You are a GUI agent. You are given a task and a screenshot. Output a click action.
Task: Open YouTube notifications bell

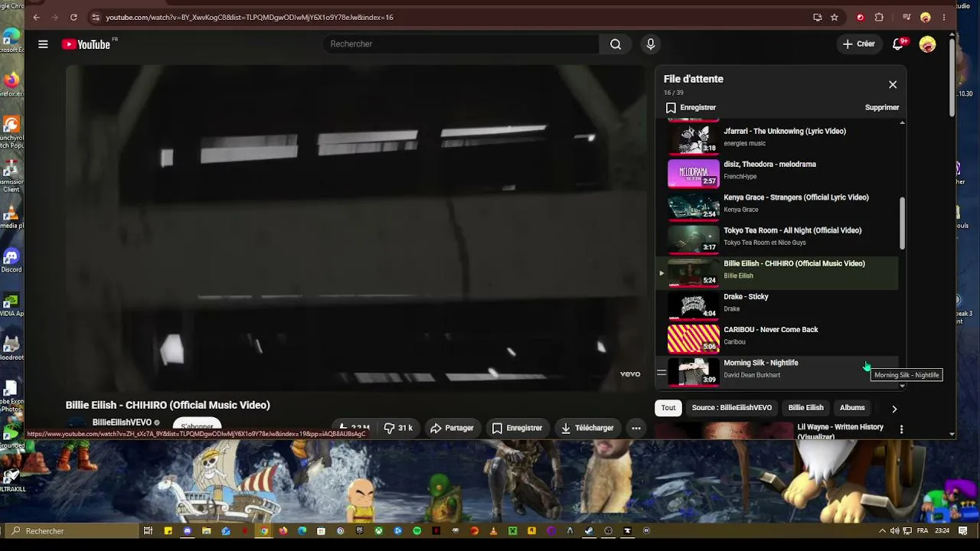[x=899, y=44]
